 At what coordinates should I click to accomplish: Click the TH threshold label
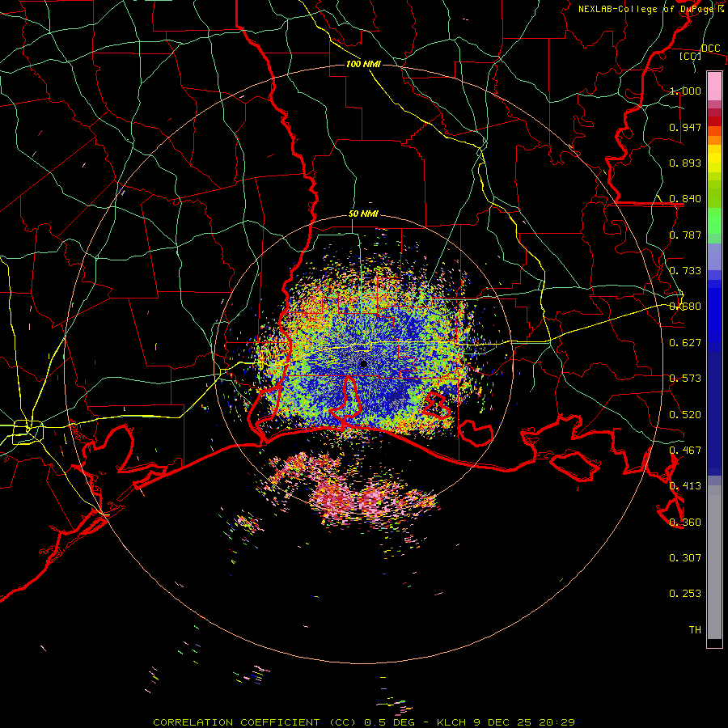pyautogui.click(x=695, y=630)
